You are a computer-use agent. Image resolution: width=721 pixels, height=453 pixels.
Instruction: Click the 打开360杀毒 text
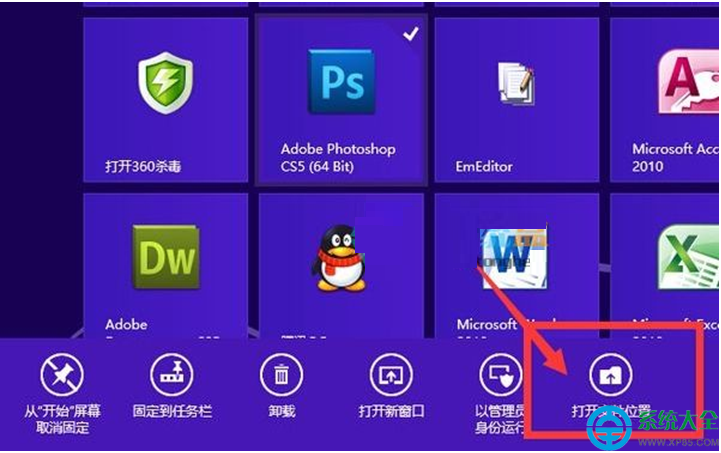pos(143,166)
